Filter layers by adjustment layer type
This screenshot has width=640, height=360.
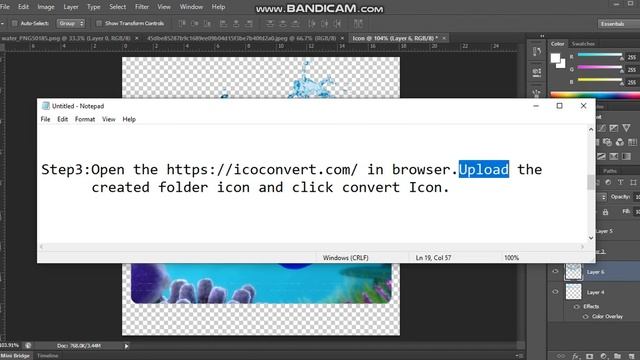click(608, 182)
